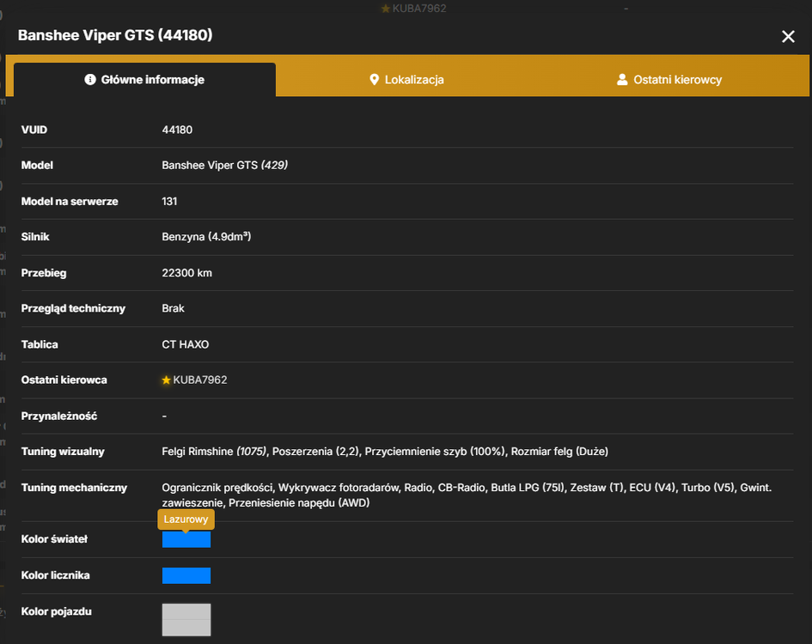
Task: Click the dialog title Banshee Viper GTS (44180)
Action: [115, 35]
